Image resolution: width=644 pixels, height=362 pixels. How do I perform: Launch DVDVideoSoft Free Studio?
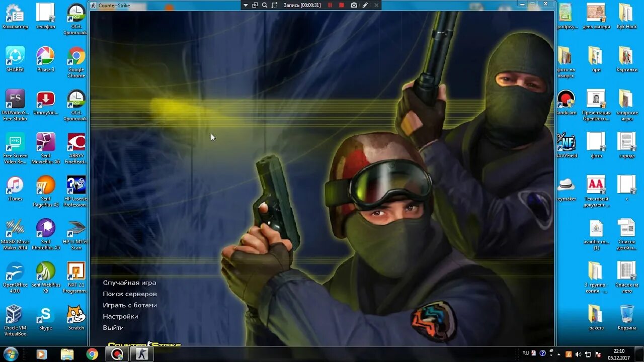15,106
